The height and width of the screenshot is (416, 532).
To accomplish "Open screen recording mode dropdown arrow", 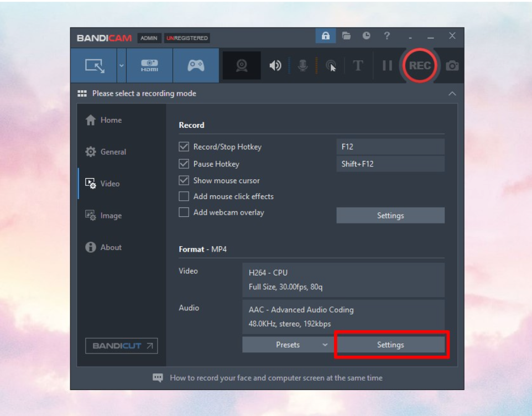I will pos(122,66).
